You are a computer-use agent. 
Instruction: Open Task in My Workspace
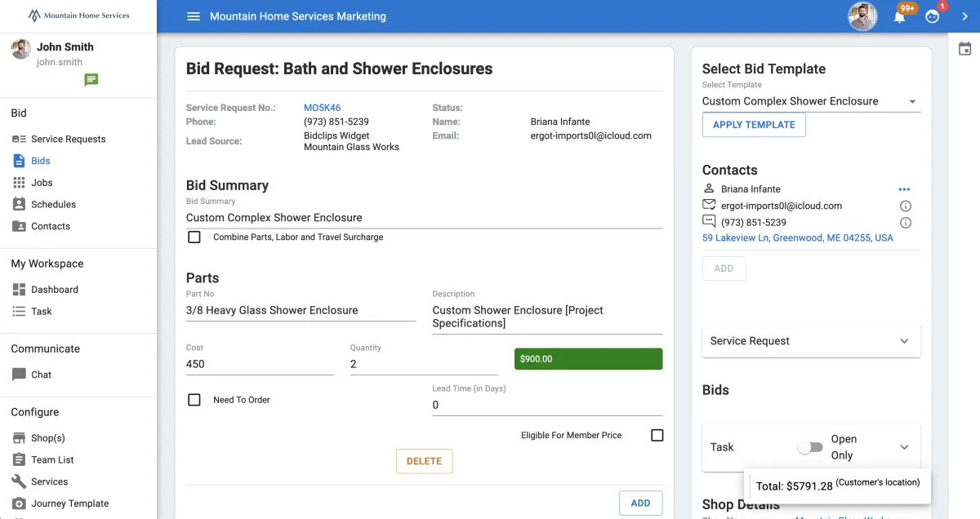pos(42,311)
